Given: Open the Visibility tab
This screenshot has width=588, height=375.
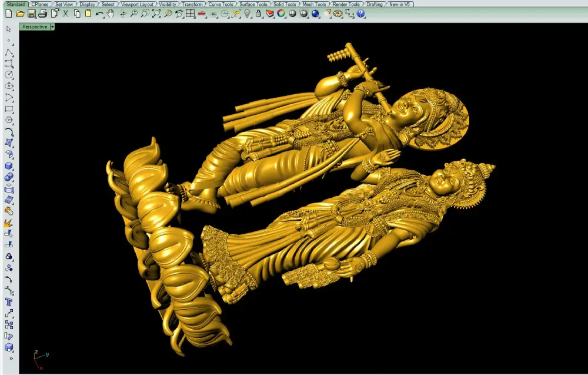Looking at the screenshot, I should click(167, 4).
